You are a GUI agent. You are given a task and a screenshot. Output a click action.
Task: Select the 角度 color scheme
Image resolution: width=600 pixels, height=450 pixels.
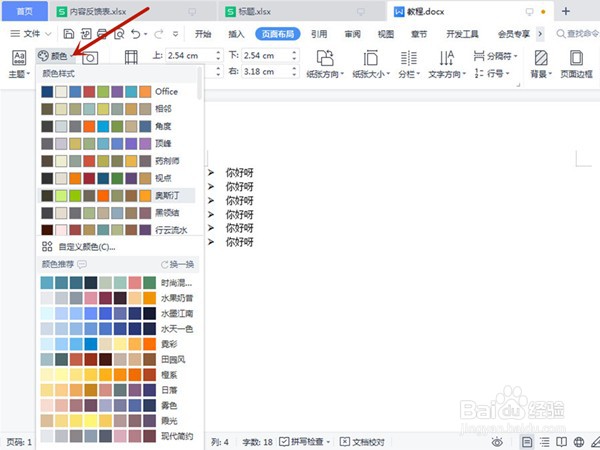pos(116,126)
